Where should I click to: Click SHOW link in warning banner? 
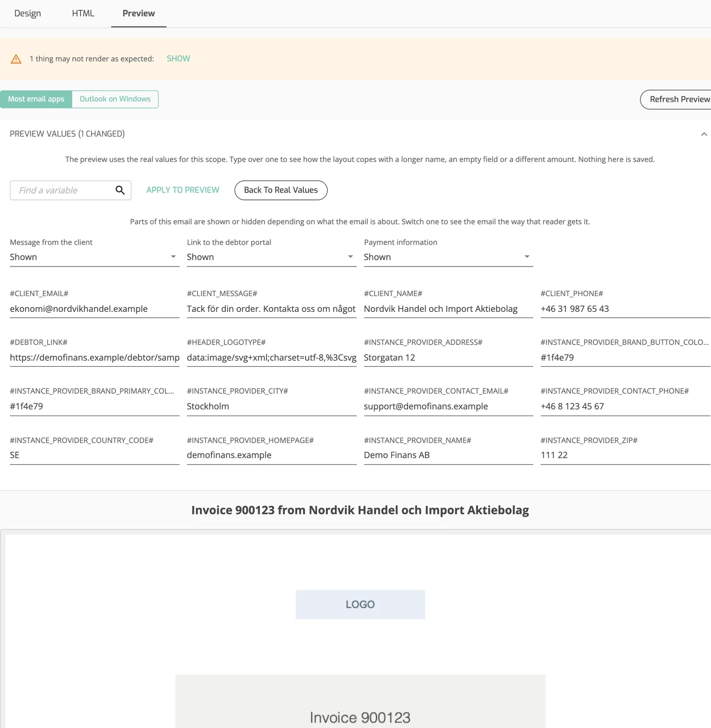click(178, 59)
